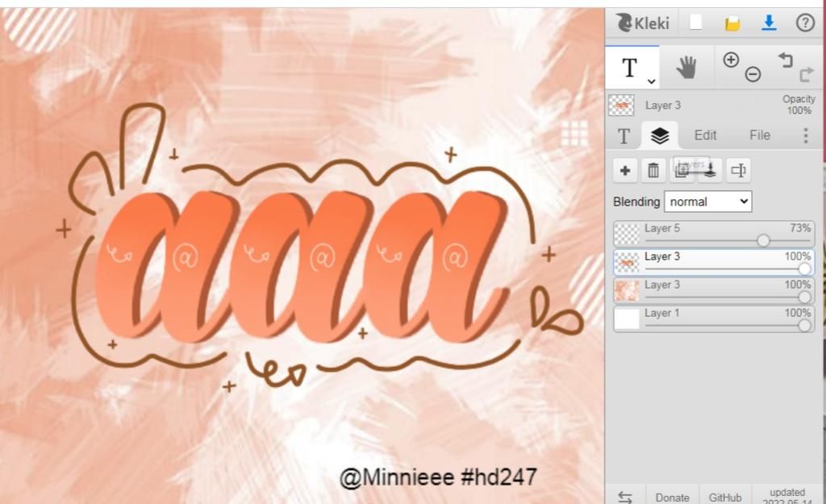Screen dimensions: 826x504
Task: Delete the selected layer
Action: pyautogui.click(x=653, y=171)
